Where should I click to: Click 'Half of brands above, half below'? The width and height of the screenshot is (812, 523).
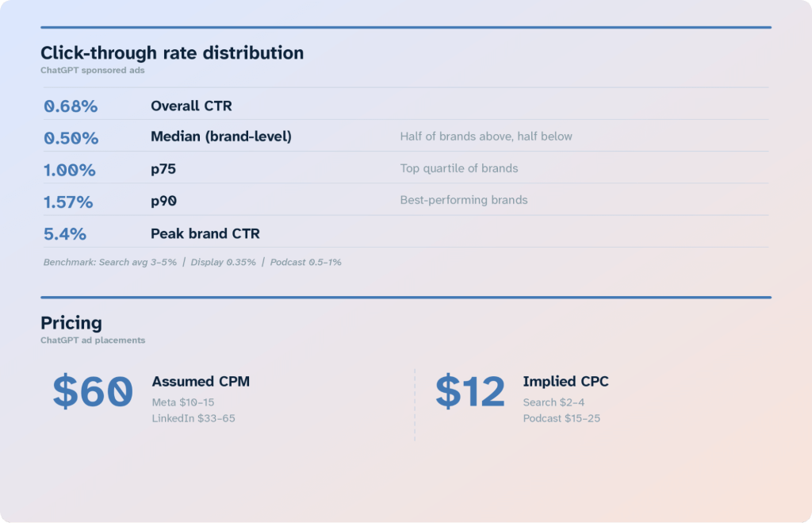(486, 137)
